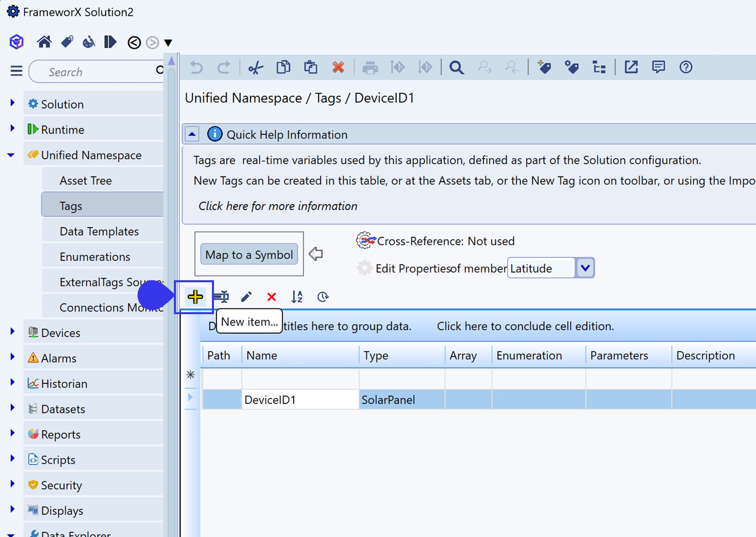Click the open-in-new-window icon

point(631,67)
